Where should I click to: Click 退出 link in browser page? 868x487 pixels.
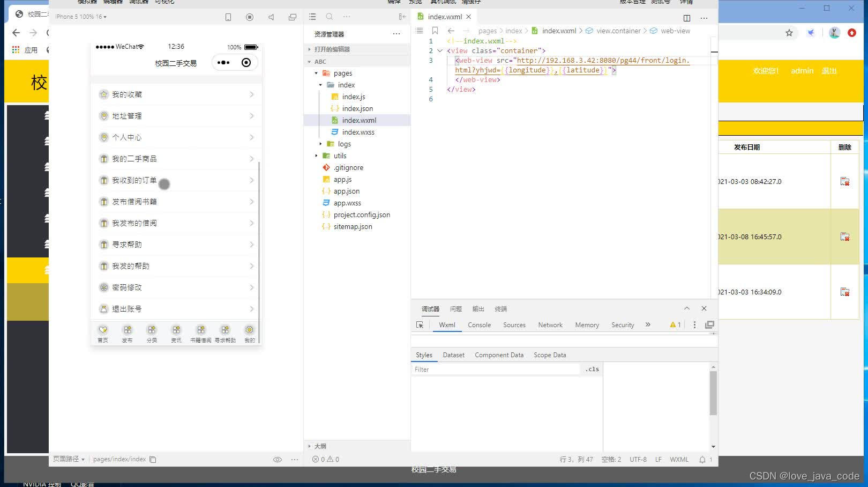pyautogui.click(x=829, y=71)
